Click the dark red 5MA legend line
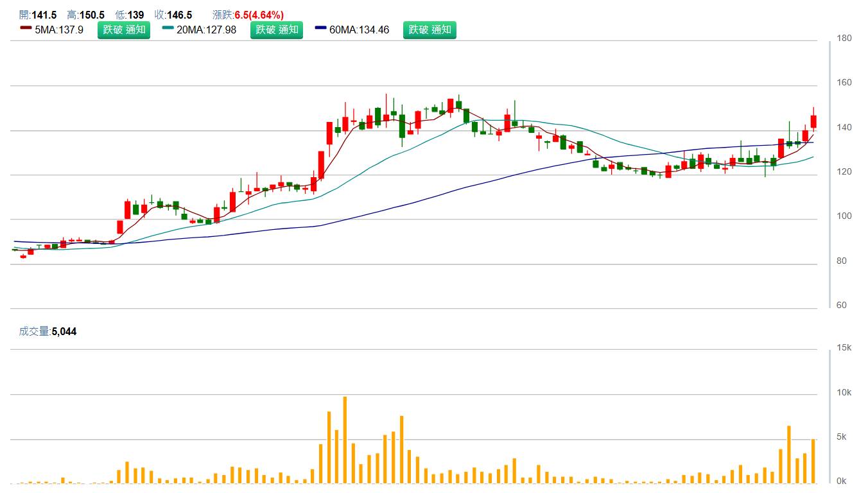The width and height of the screenshot is (868, 493). (x=26, y=28)
